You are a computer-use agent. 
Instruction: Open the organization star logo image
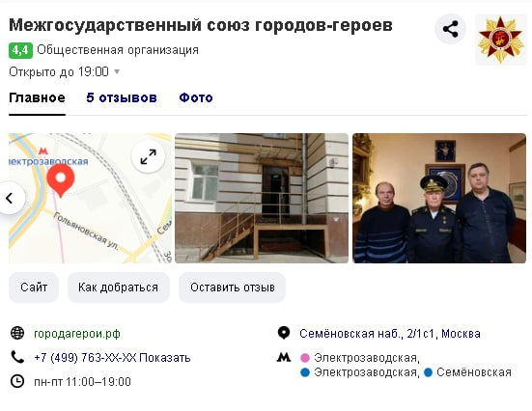(x=501, y=40)
